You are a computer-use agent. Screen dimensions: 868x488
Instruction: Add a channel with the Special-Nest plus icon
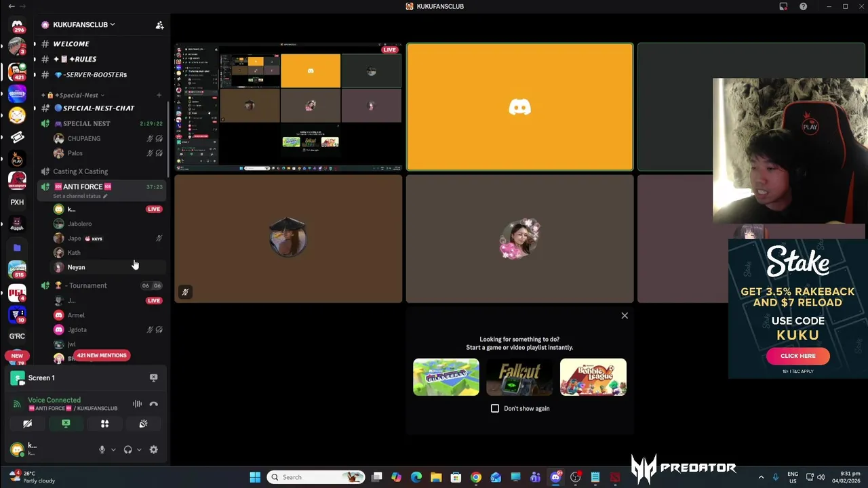pos(159,95)
